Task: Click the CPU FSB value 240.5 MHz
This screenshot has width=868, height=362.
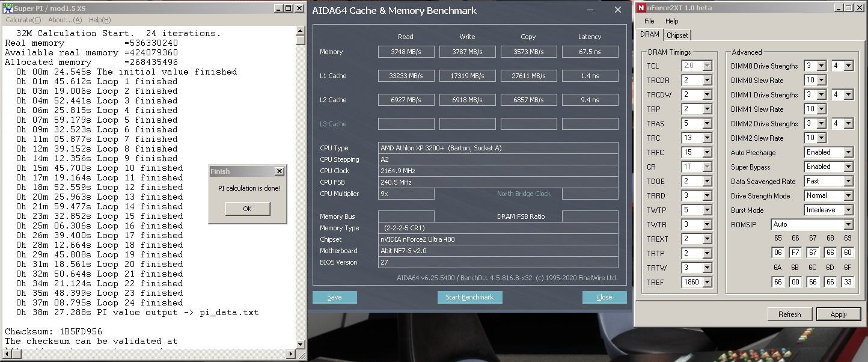Action: [x=498, y=182]
